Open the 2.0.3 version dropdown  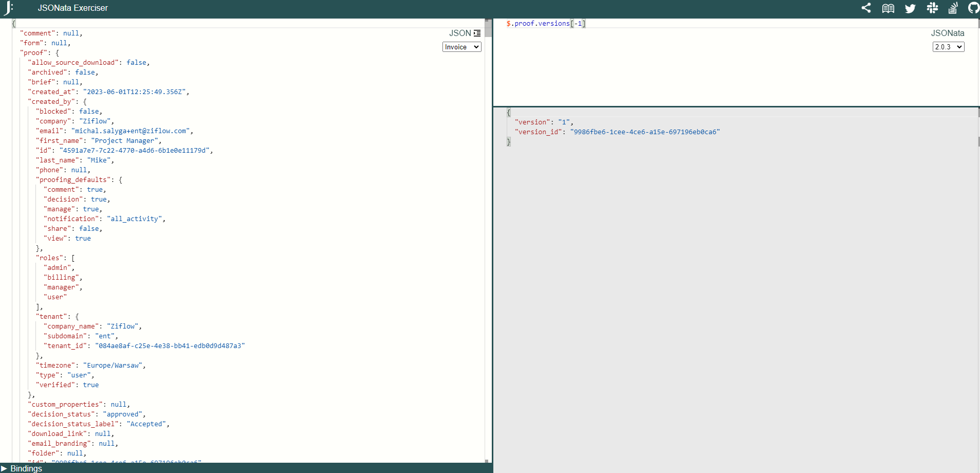[x=948, y=47]
